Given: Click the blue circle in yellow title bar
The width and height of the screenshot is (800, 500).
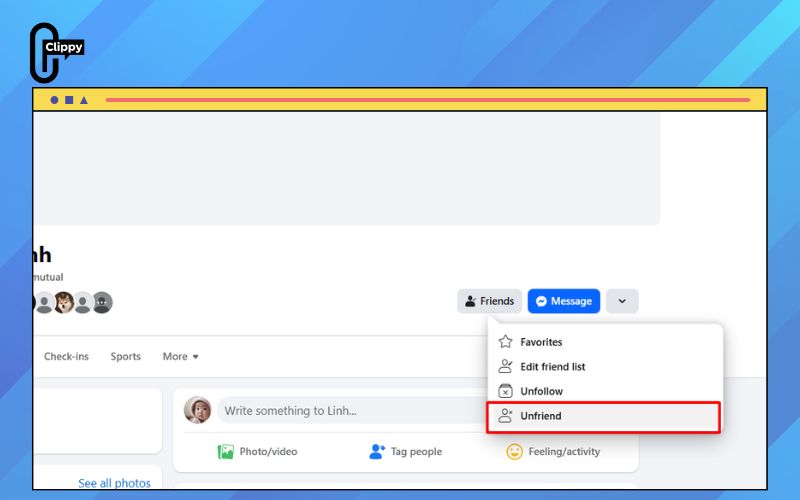Looking at the screenshot, I should point(54,100).
